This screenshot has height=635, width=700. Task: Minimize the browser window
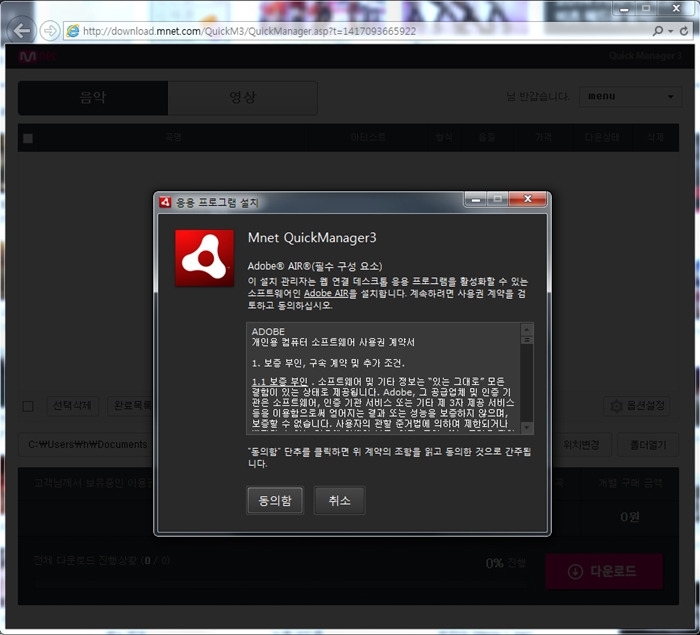624,9
